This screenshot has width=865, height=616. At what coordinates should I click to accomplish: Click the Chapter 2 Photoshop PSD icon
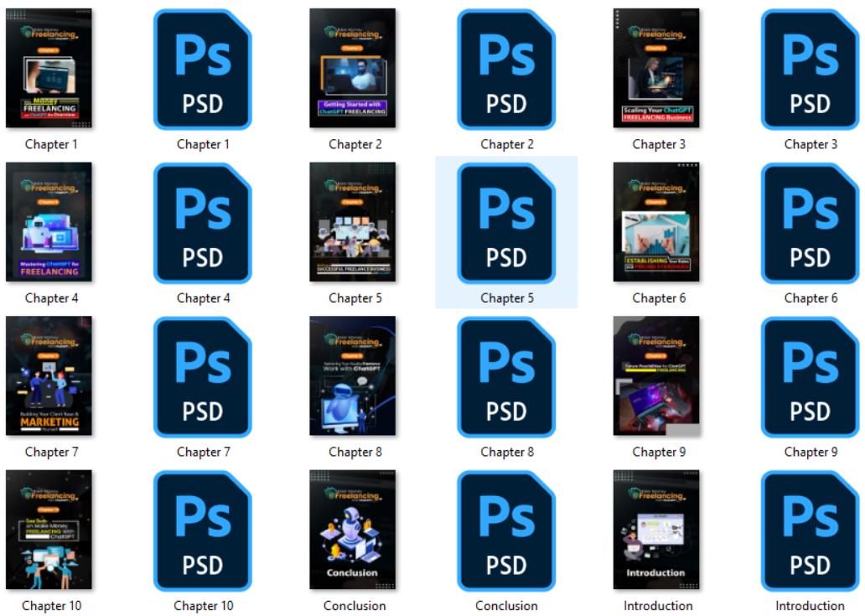[x=506, y=69]
